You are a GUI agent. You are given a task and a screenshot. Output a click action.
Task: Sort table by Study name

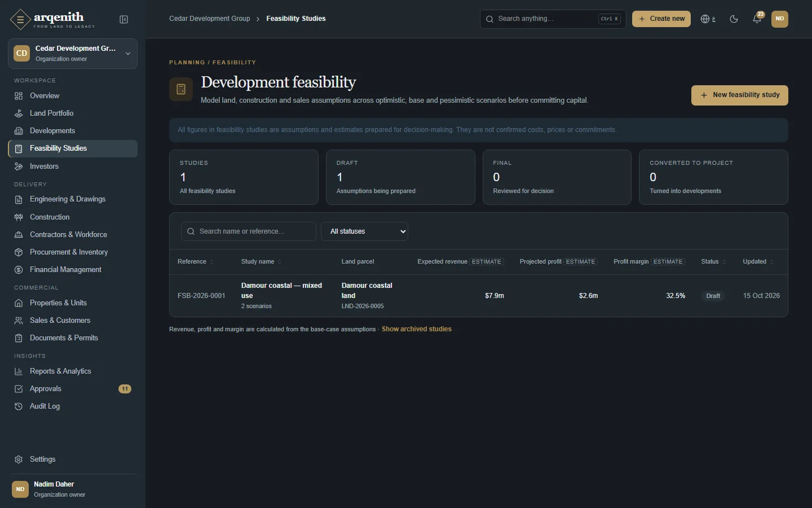click(261, 262)
